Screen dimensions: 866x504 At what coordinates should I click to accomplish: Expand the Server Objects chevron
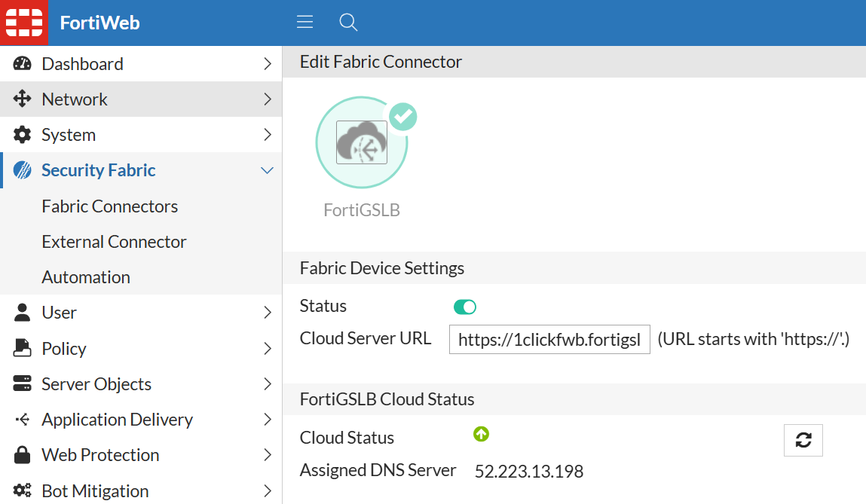pyautogui.click(x=268, y=383)
